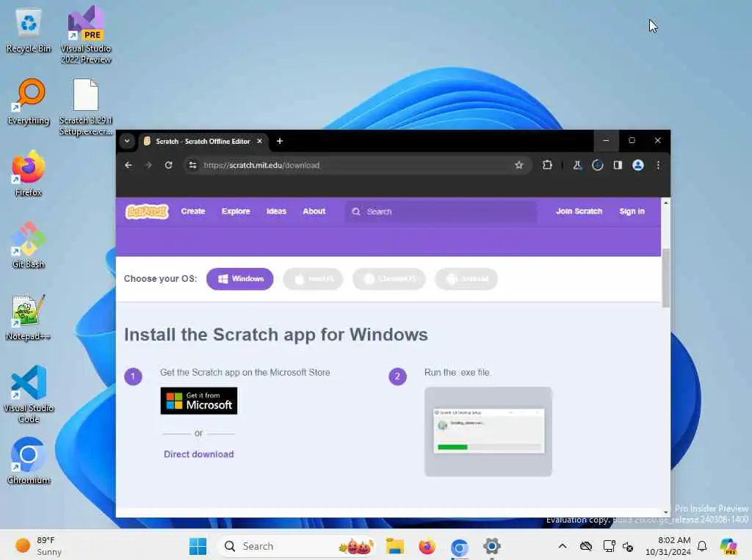
Task: Reload the Scratch download page
Action: tap(168, 165)
